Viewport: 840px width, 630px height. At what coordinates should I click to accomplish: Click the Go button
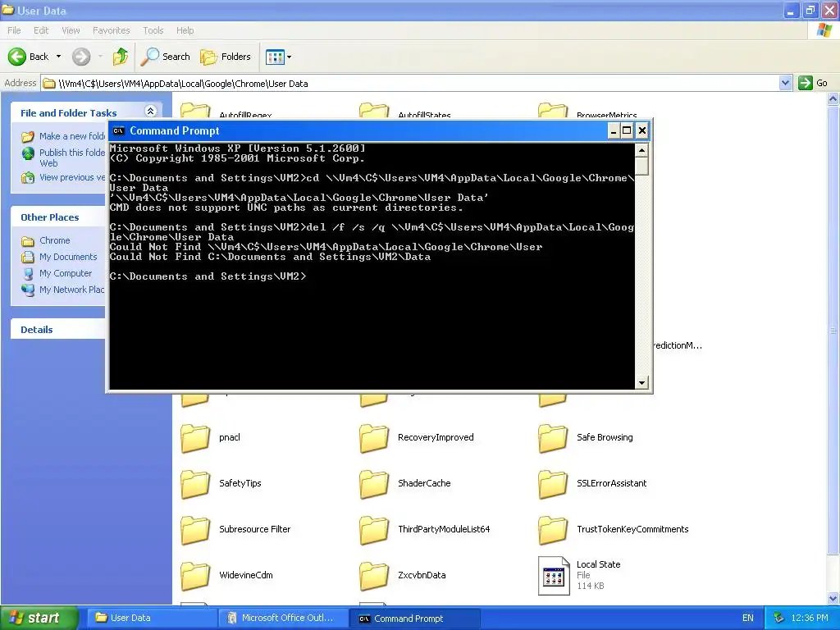click(813, 83)
